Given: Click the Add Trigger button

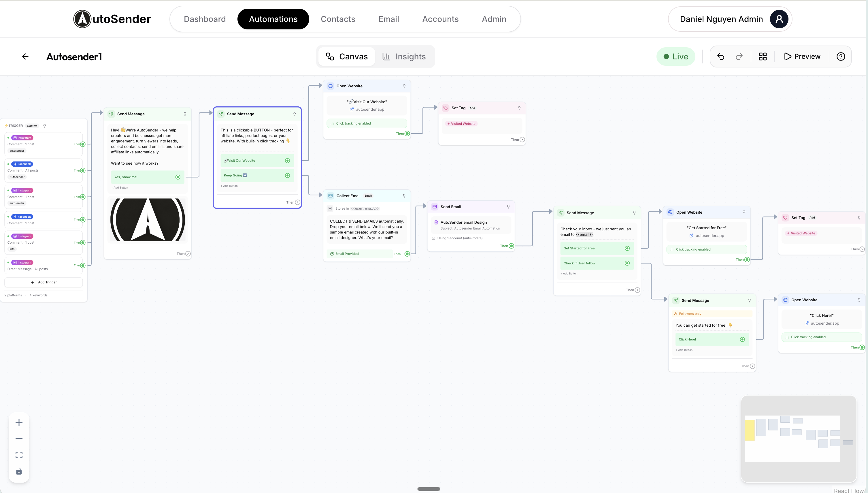Looking at the screenshot, I should (44, 282).
